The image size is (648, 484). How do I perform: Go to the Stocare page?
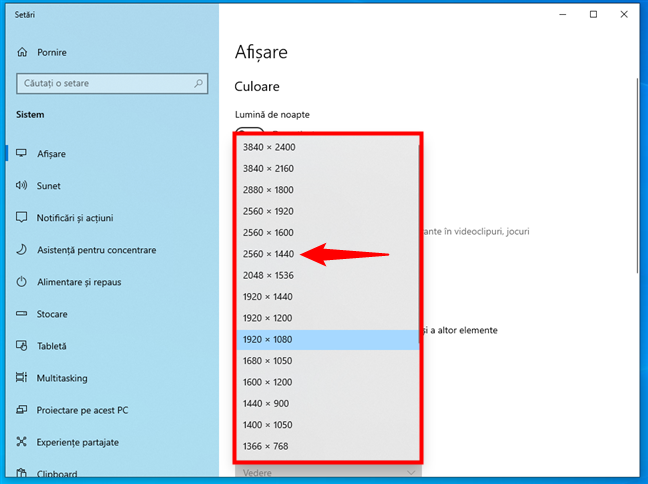pos(112,314)
